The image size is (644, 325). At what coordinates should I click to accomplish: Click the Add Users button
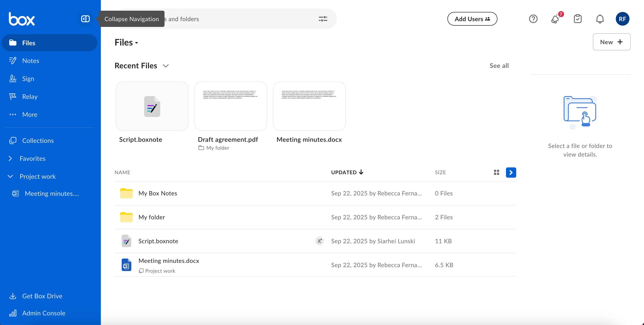tap(472, 19)
